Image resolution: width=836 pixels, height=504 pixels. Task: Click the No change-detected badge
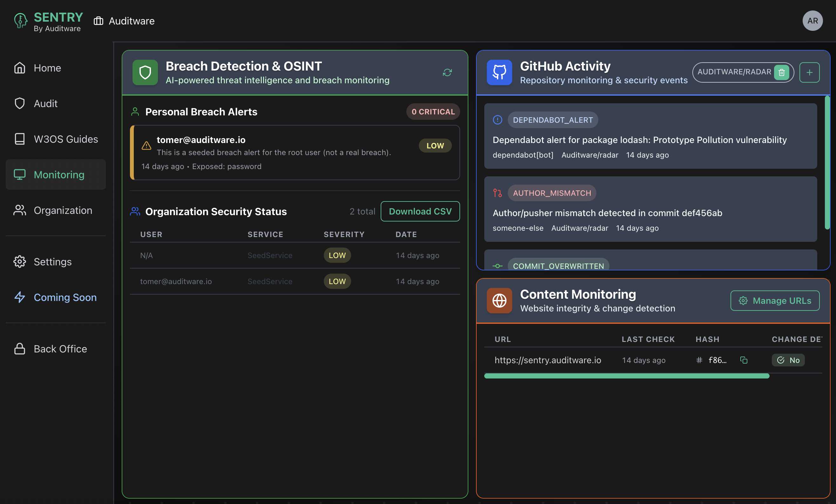click(788, 360)
